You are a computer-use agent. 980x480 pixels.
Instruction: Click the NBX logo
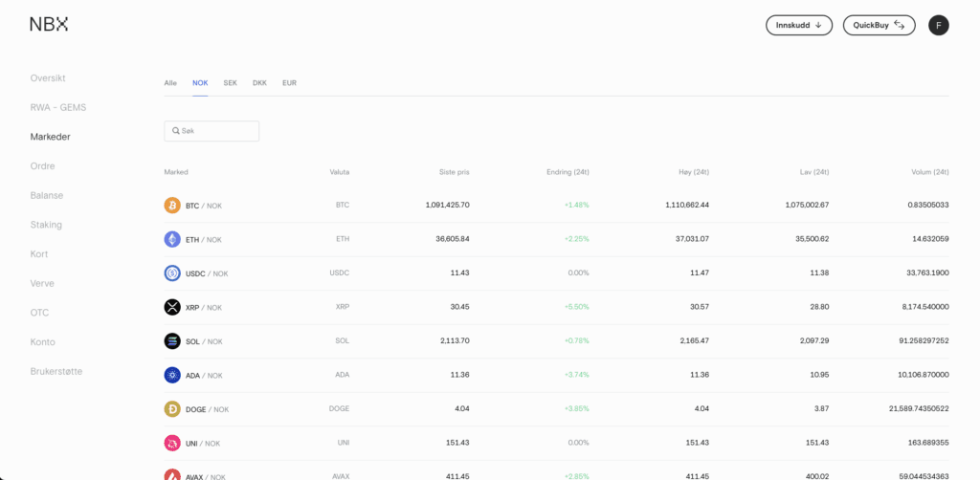coord(49,25)
